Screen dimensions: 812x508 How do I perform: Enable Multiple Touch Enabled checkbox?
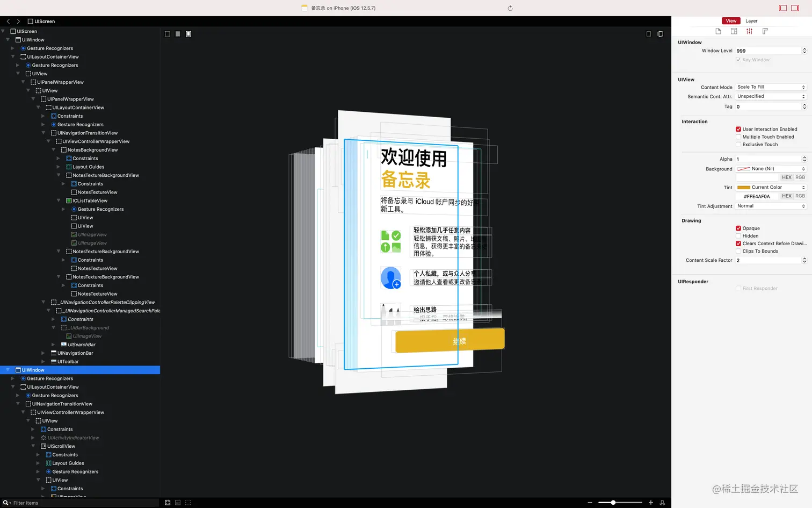pos(738,137)
